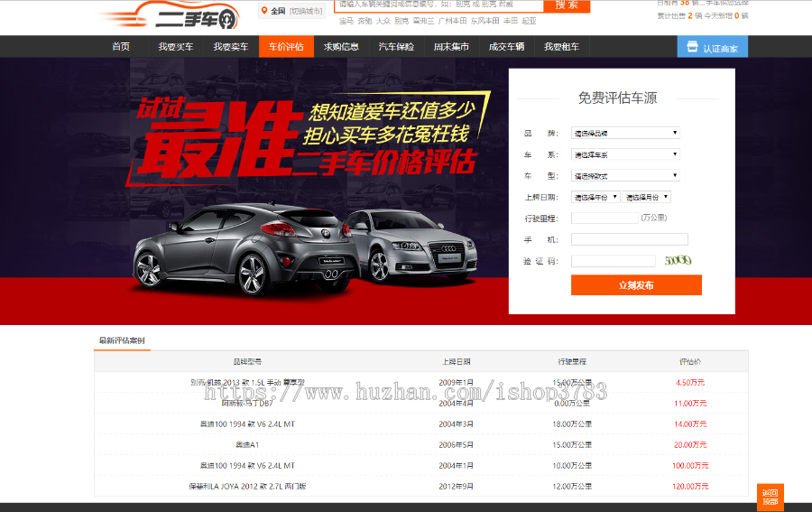
Task: Open the 周末集市 nav tab
Action: click(x=452, y=47)
